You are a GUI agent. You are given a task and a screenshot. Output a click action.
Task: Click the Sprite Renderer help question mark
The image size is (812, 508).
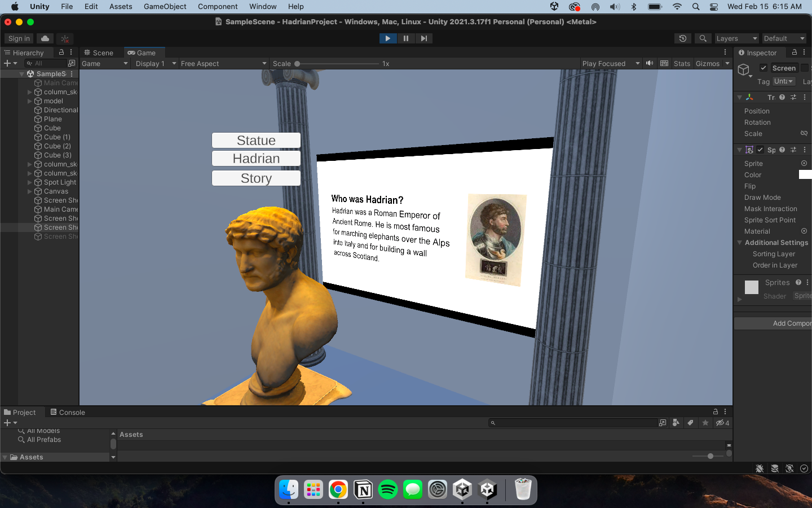tap(782, 150)
